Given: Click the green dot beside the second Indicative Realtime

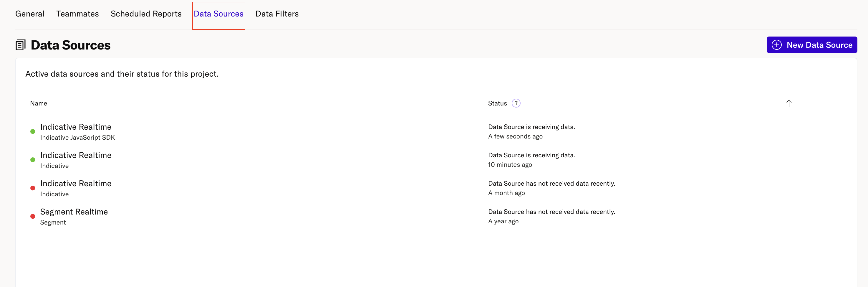Looking at the screenshot, I should coord(33,159).
